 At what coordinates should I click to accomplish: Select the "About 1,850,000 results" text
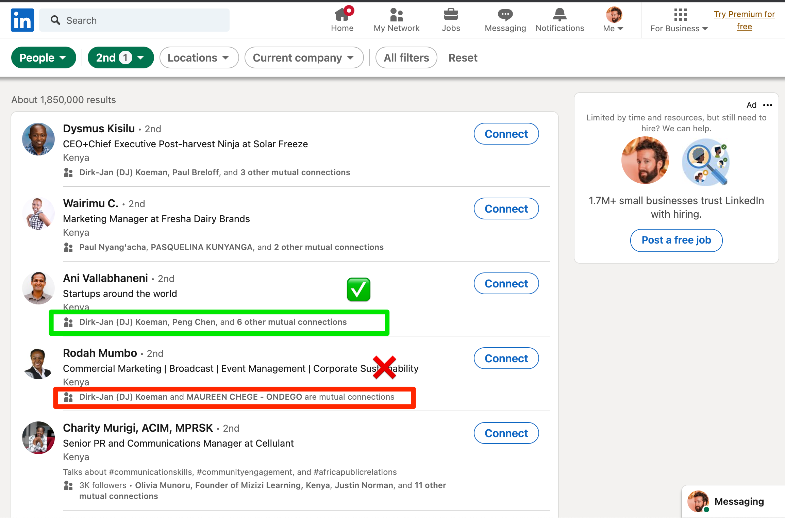[64, 100]
